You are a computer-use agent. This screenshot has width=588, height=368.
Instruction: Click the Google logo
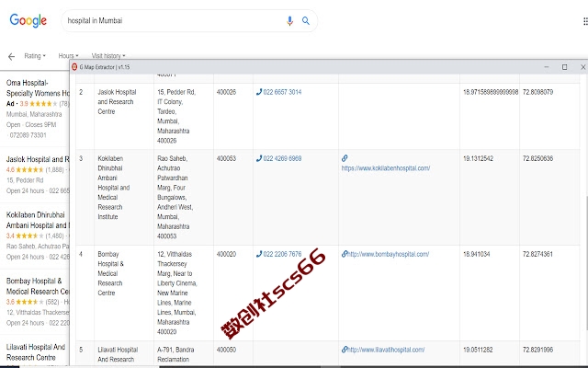point(28,20)
